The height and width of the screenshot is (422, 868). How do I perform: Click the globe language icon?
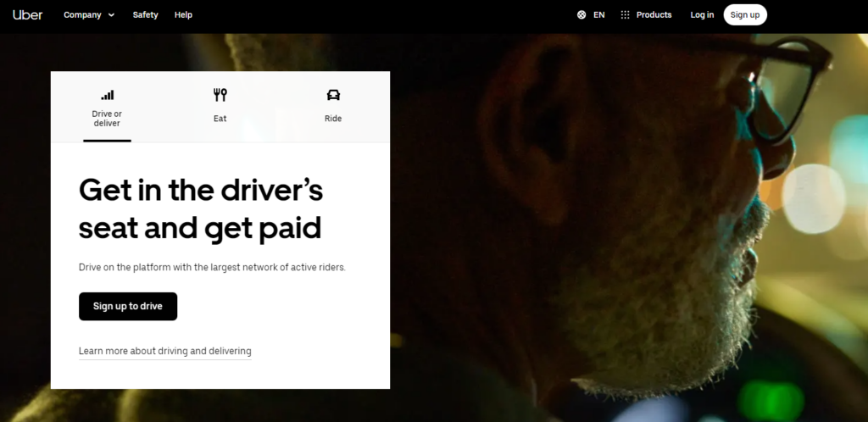coord(581,14)
